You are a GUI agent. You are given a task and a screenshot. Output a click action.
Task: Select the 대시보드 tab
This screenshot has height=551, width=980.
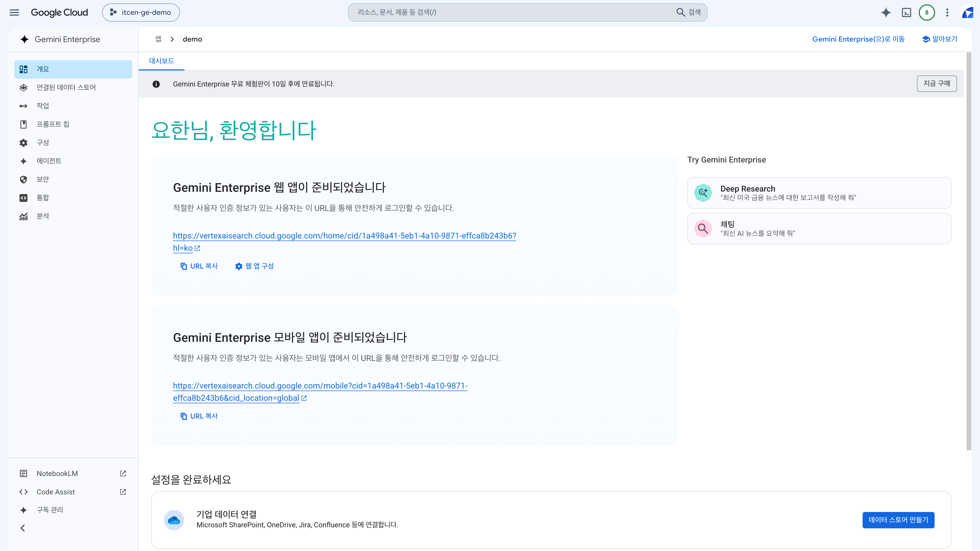click(161, 61)
